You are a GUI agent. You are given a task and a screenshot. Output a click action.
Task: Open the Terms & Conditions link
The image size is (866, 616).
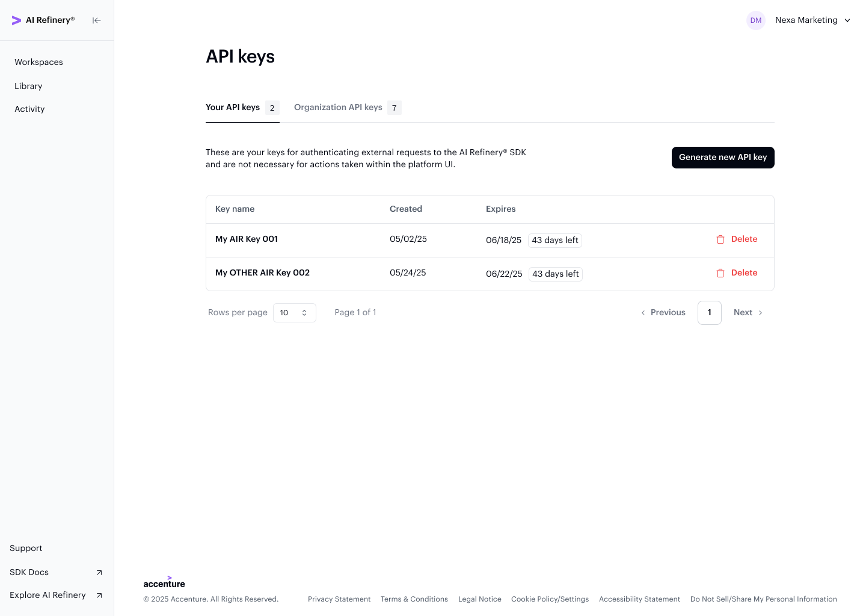coord(414,599)
